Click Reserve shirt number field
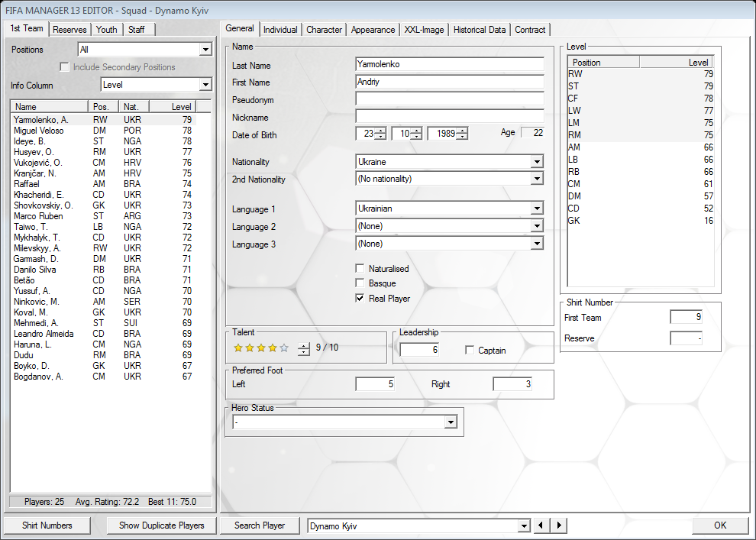Screen dimensions: 756x540 coord(686,338)
